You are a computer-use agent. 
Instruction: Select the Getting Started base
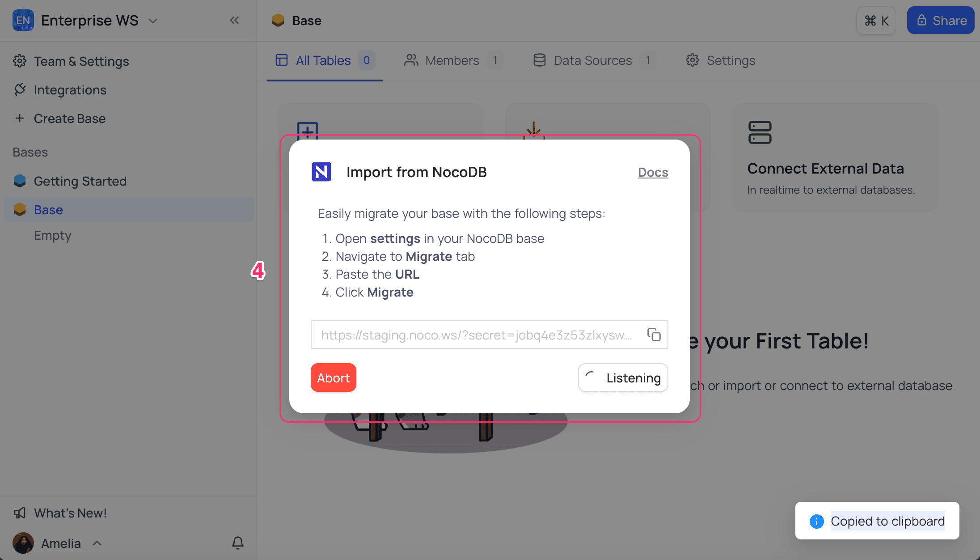[x=80, y=181]
